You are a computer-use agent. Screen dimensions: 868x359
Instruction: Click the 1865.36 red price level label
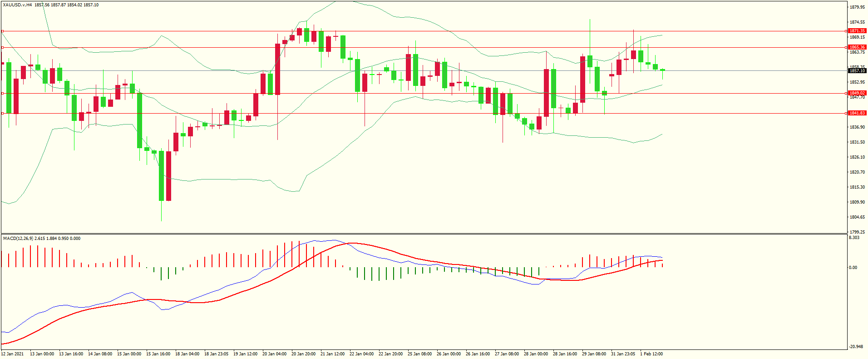click(x=857, y=47)
